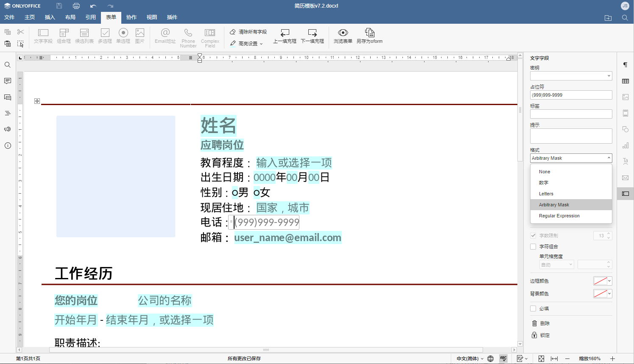Viewport: 634px width, 364px height.
Task: Enable the 必填 checkbox
Action: (x=533, y=308)
